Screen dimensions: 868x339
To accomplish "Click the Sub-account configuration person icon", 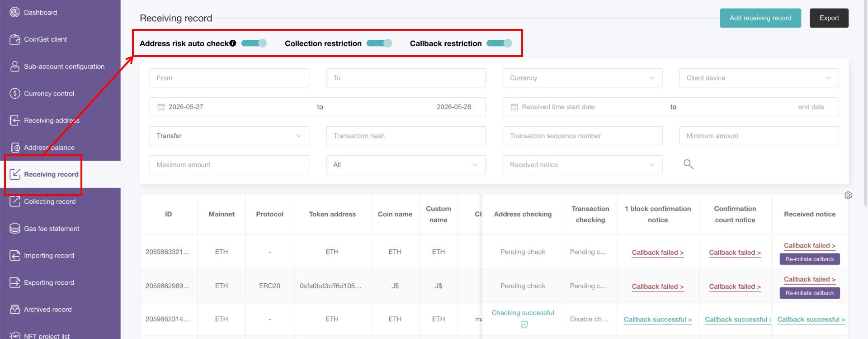I will coord(15,67).
